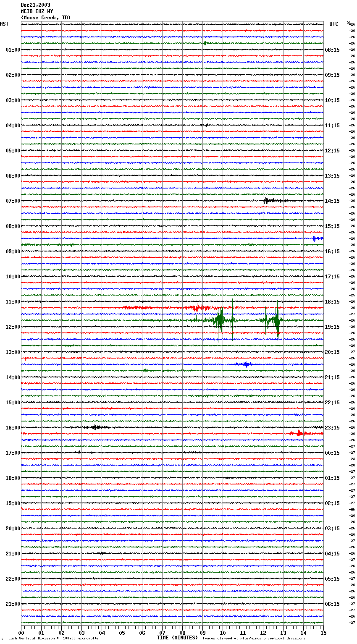This screenshot has width=357, height=644.
Task: Click the 20:15 UTC time label
Action: (x=332, y=352)
